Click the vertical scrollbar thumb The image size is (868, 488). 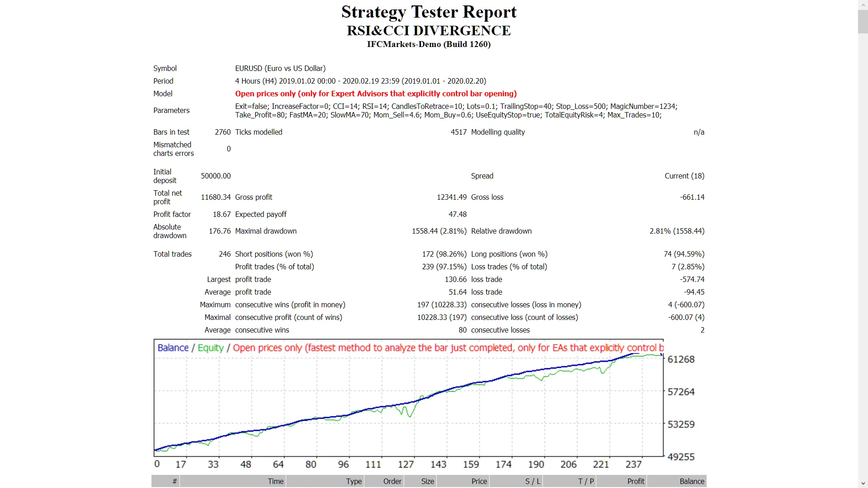coord(863,21)
